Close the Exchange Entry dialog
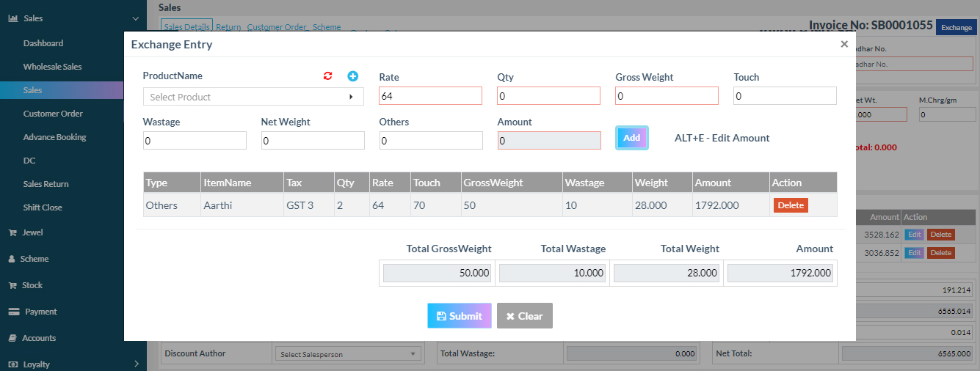980x371 pixels. 844,44
